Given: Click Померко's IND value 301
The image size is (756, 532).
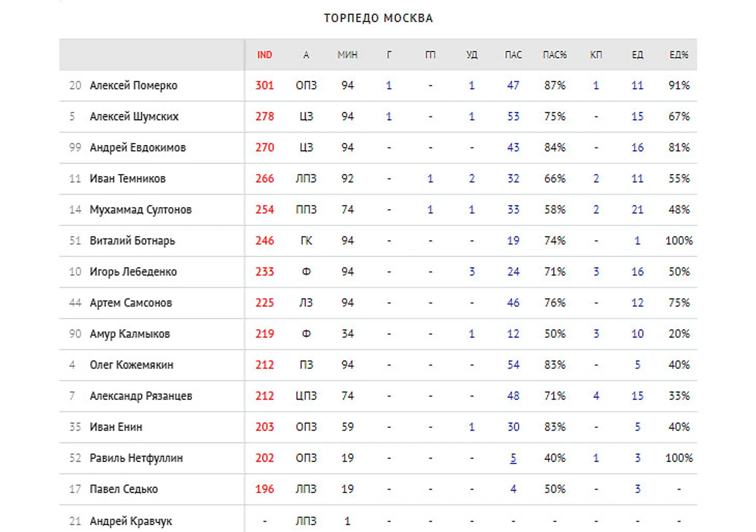Looking at the screenshot, I should tap(265, 85).
